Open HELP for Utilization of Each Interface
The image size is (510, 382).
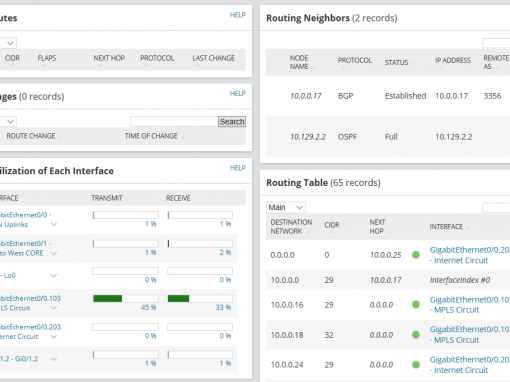(x=238, y=168)
